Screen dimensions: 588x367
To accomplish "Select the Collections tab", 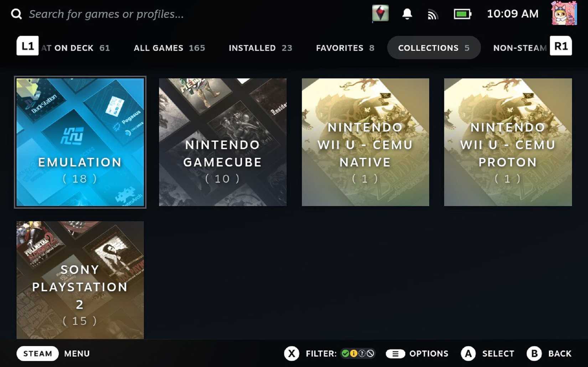I will (434, 48).
